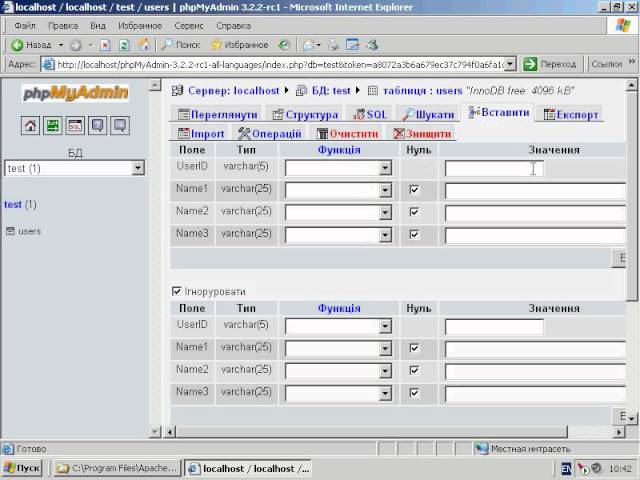The image size is (640, 480).
Task: Click the Edit page icon in toolbar
Action: 352,45
